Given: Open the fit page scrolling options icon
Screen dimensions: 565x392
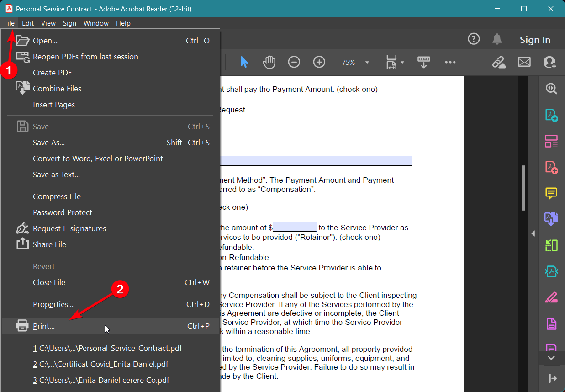Looking at the screenshot, I should coord(395,63).
